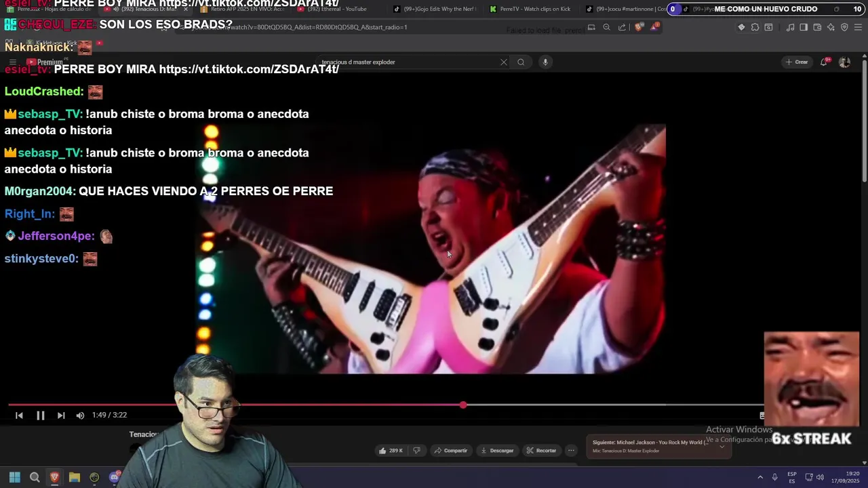Click the share page icon in address bar

point(622,27)
